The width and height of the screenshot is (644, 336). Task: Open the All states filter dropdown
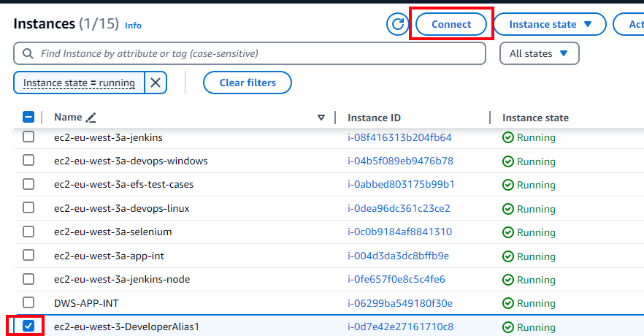tap(540, 53)
